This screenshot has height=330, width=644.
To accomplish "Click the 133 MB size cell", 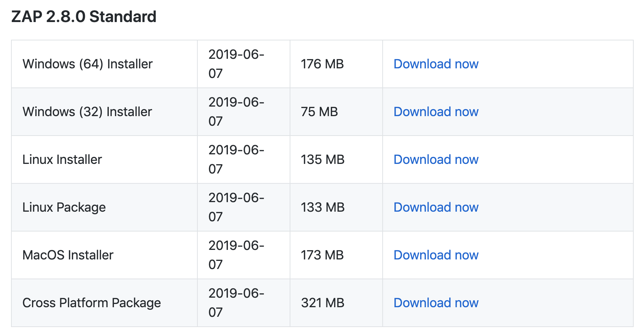I will coord(336,207).
